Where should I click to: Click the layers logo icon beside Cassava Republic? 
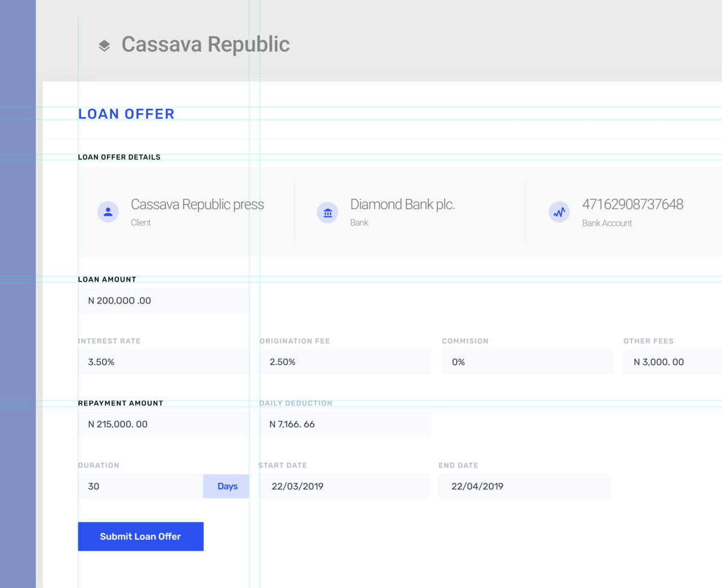104,46
